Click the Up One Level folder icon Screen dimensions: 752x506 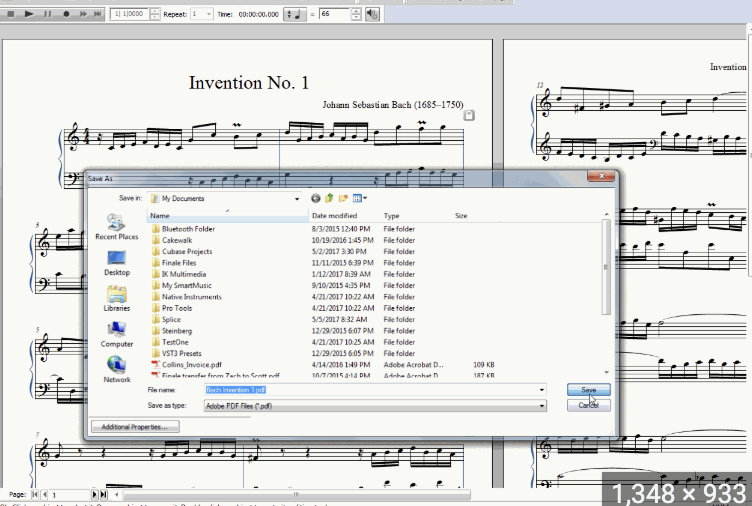point(329,198)
